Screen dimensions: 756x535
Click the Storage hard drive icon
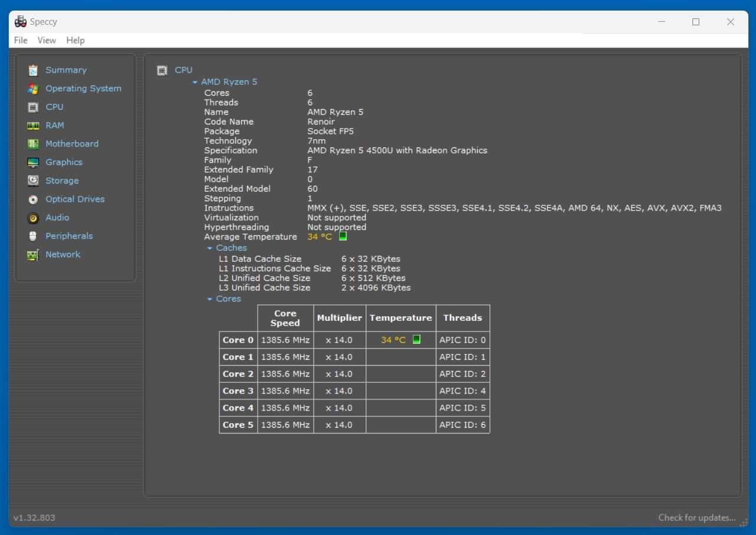(x=33, y=180)
